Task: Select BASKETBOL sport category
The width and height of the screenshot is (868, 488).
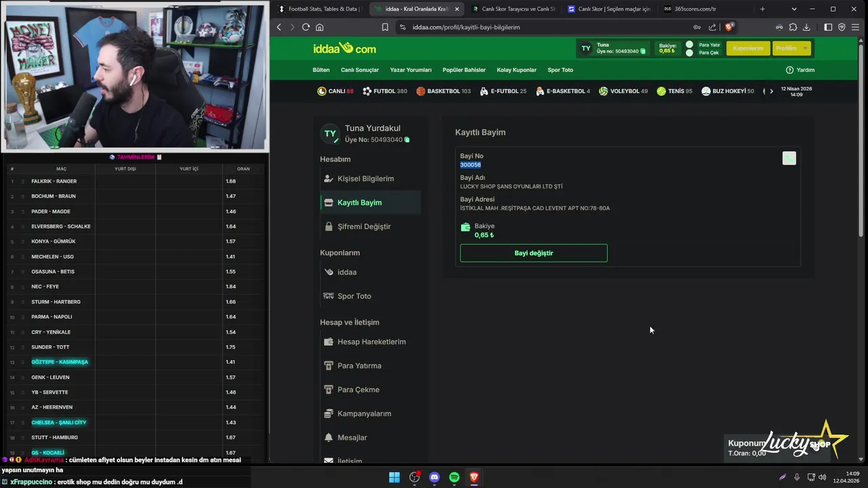Action: point(443,91)
